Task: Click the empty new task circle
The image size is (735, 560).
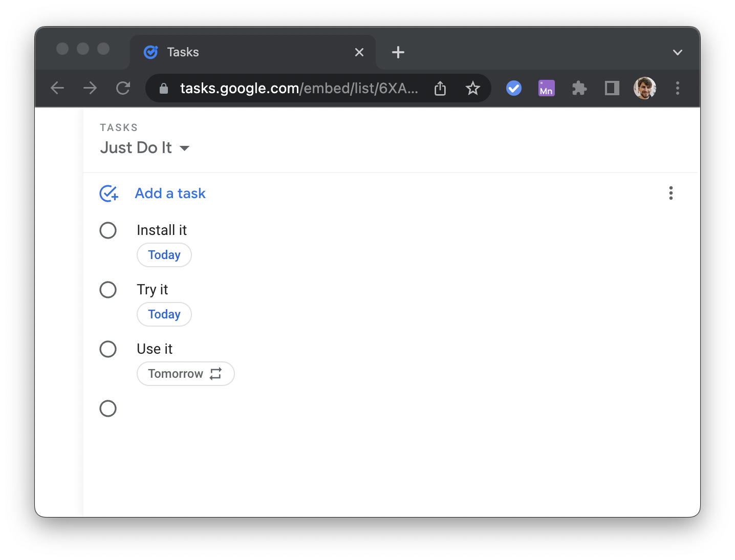Action: pos(108,408)
